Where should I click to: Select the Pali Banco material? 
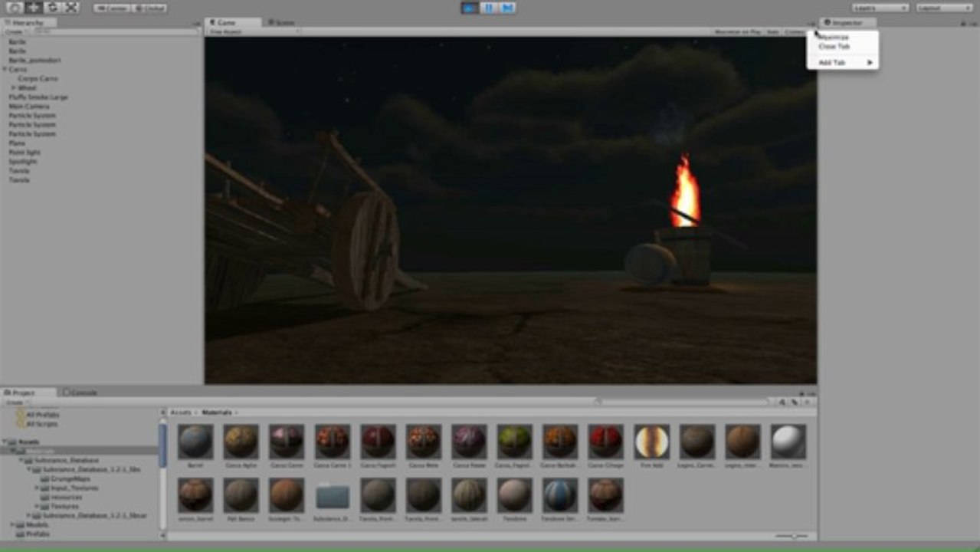coord(241,496)
